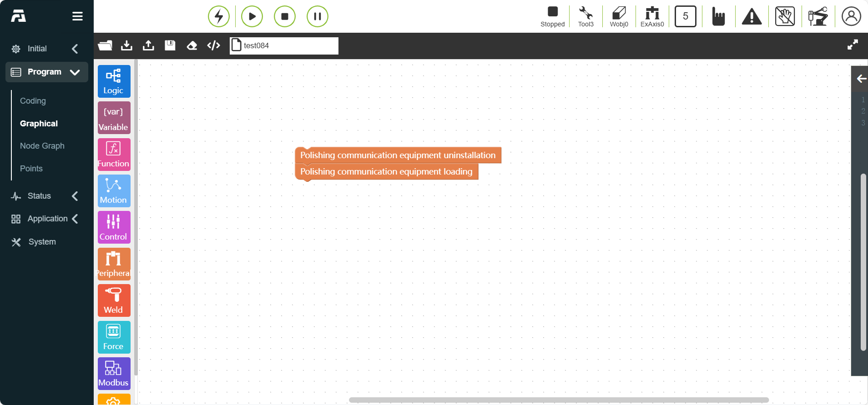Toggle fullscreen expand icon

click(x=853, y=45)
